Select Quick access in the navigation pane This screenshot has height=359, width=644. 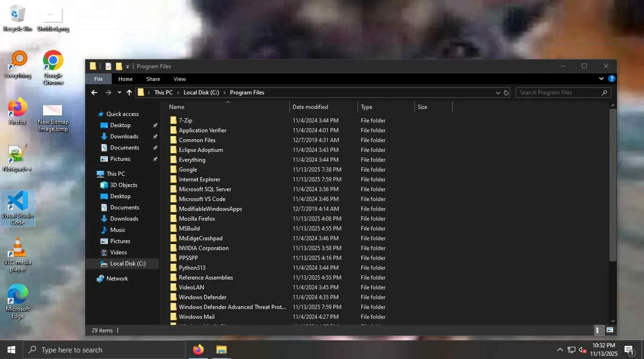point(123,114)
